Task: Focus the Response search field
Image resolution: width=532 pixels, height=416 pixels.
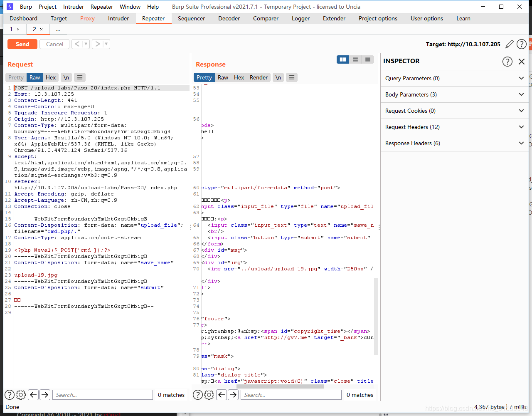Action: (291, 395)
